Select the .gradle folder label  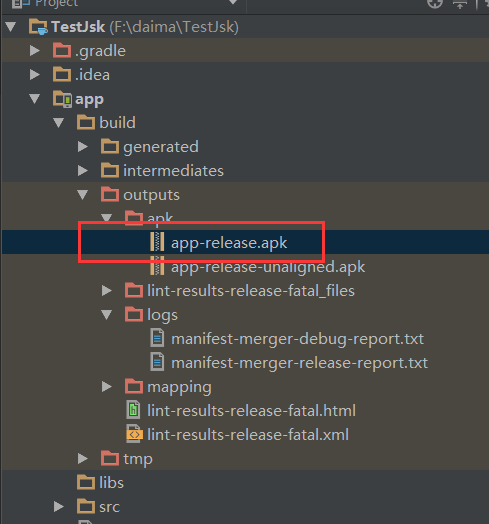[101, 51]
